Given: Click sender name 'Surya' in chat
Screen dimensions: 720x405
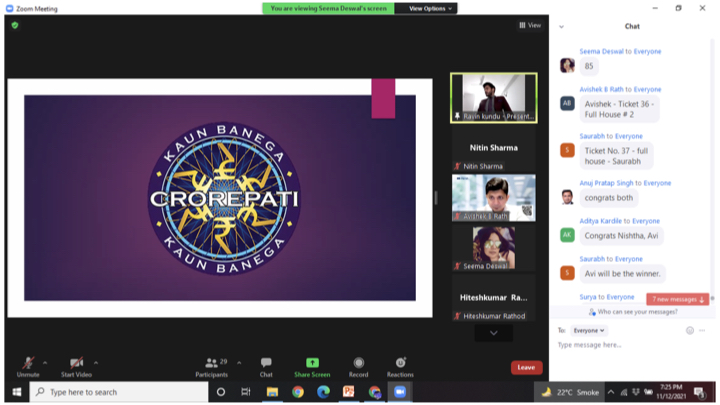Looking at the screenshot, I should 588,297.
